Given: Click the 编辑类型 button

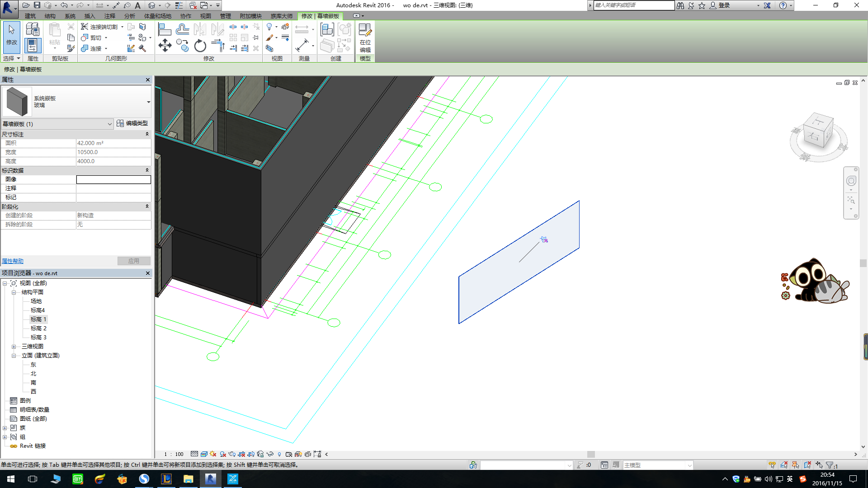Looking at the screenshot, I should 132,123.
